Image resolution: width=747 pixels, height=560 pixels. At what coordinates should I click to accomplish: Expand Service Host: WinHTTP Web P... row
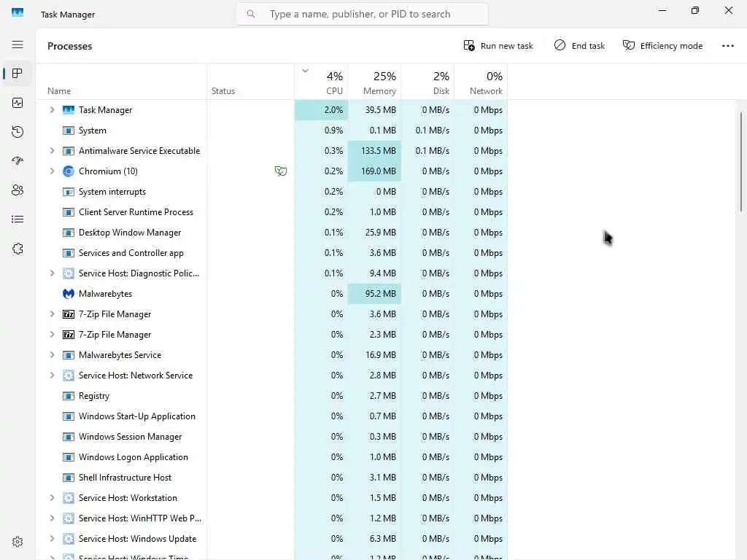pos(52,518)
